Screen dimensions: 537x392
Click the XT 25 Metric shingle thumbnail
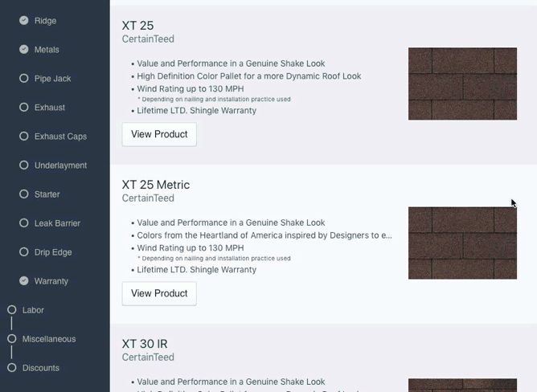(x=462, y=243)
